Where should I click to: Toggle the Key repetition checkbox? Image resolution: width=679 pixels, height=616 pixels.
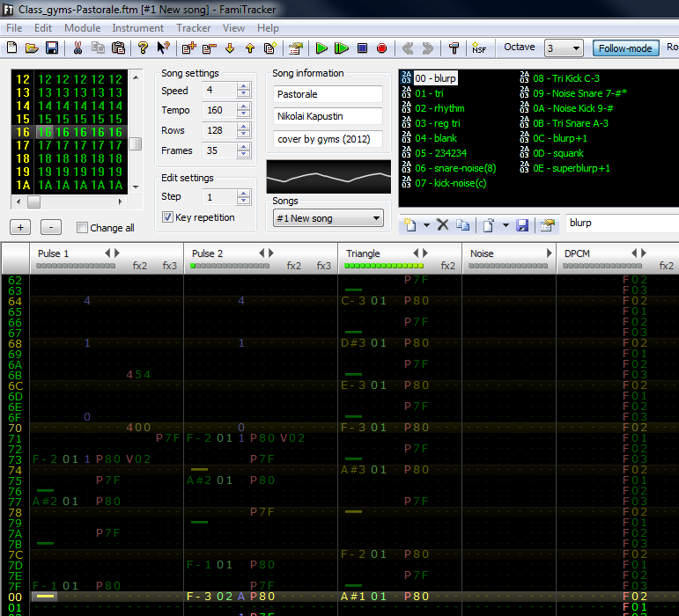tap(167, 217)
